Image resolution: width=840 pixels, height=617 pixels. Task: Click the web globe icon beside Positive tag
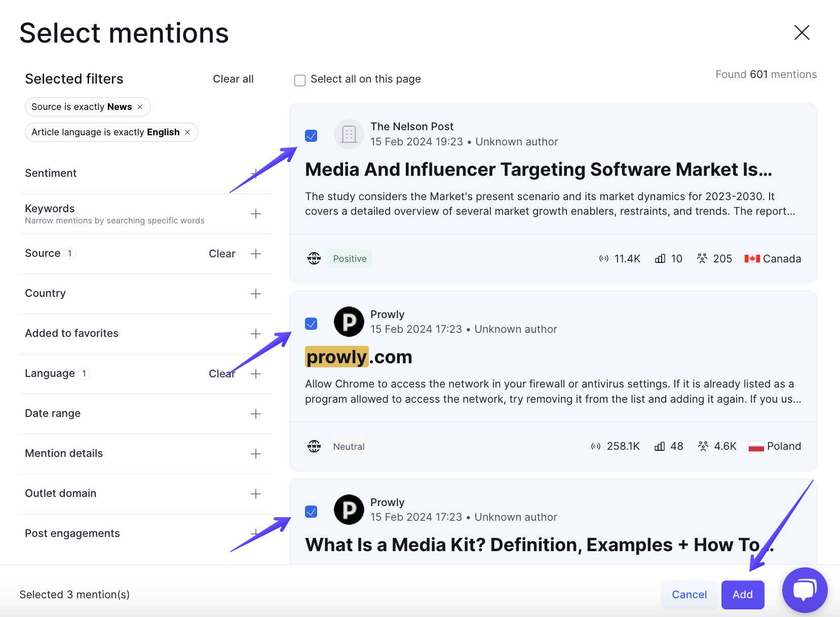pos(314,258)
